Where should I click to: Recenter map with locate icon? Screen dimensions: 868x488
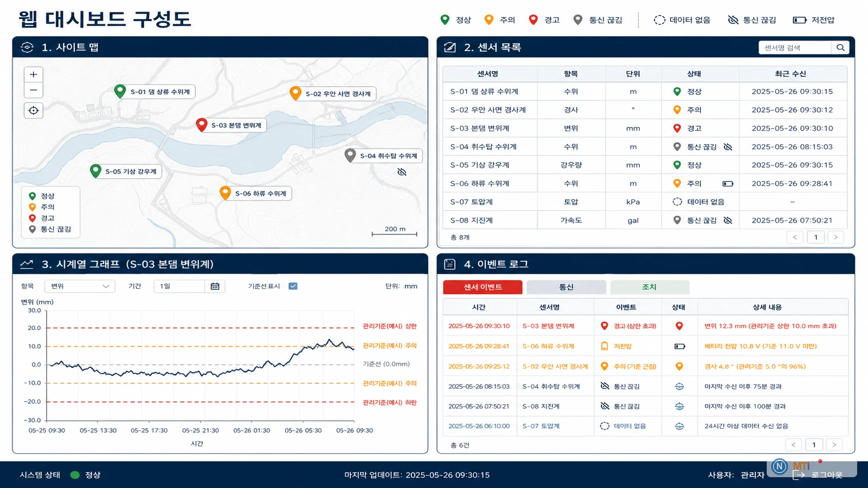click(33, 110)
